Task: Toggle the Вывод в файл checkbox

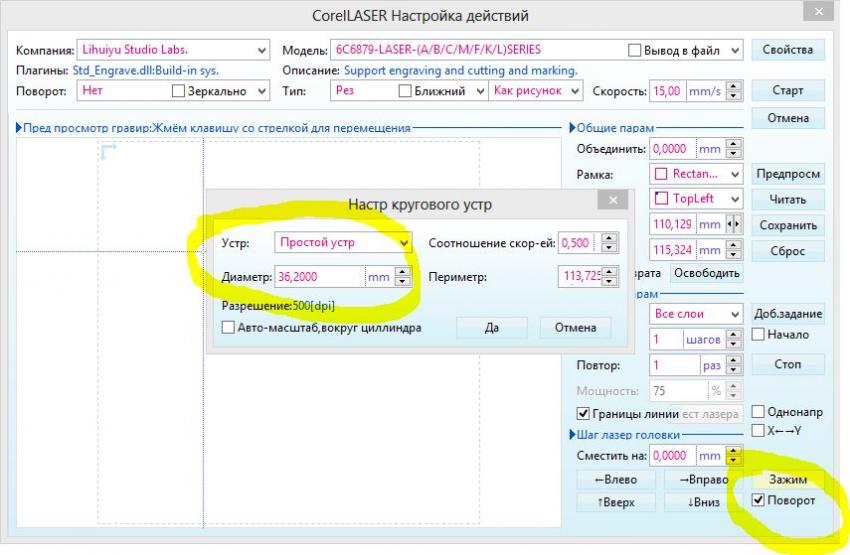Action: tap(635, 50)
